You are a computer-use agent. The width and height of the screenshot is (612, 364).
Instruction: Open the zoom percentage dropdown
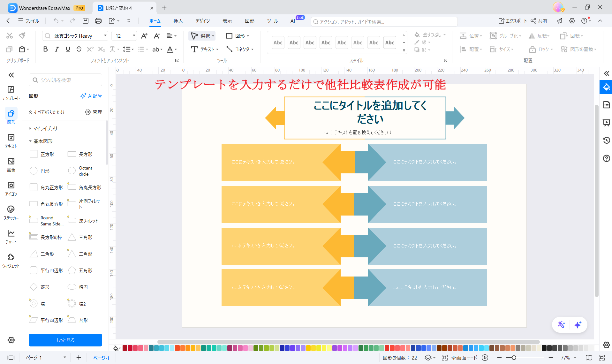click(575, 358)
